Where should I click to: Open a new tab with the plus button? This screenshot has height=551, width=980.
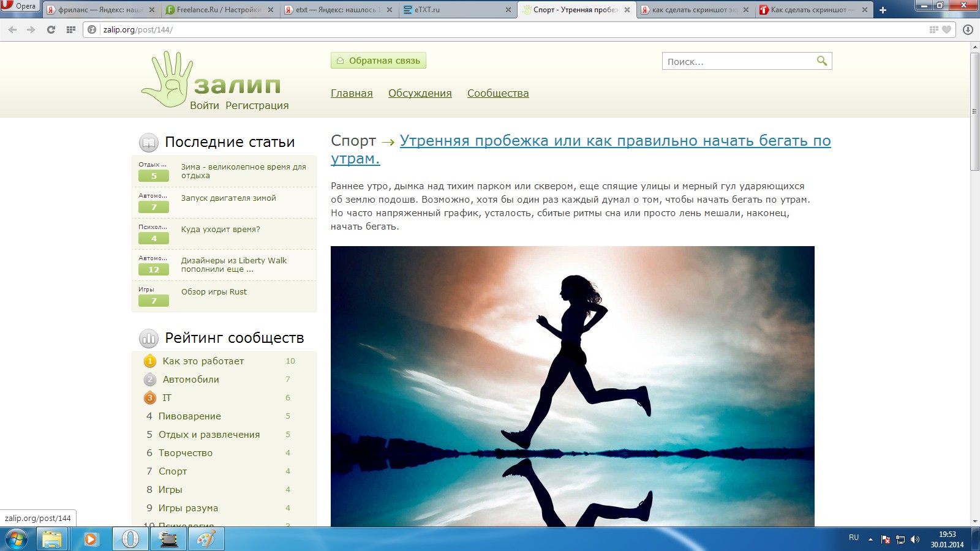[x=883, y=10]
